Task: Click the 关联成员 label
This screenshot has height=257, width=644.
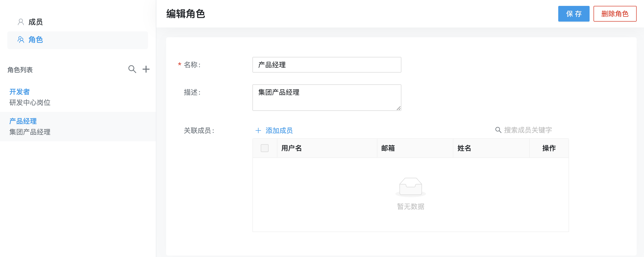Action: [199, 131]
